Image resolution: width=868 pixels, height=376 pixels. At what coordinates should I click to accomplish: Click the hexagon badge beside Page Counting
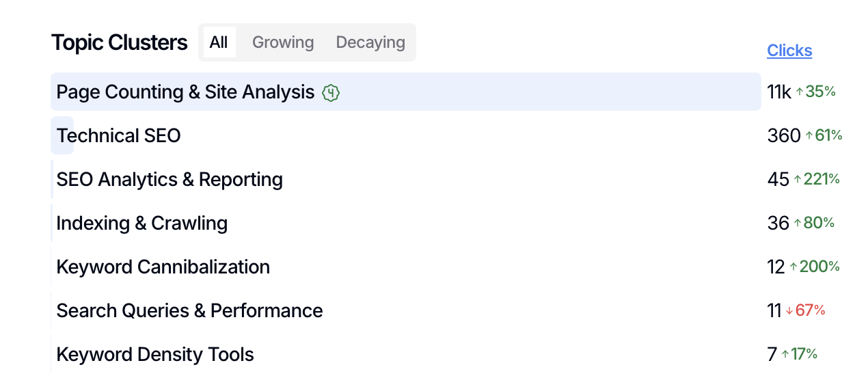tap(331, 92)
